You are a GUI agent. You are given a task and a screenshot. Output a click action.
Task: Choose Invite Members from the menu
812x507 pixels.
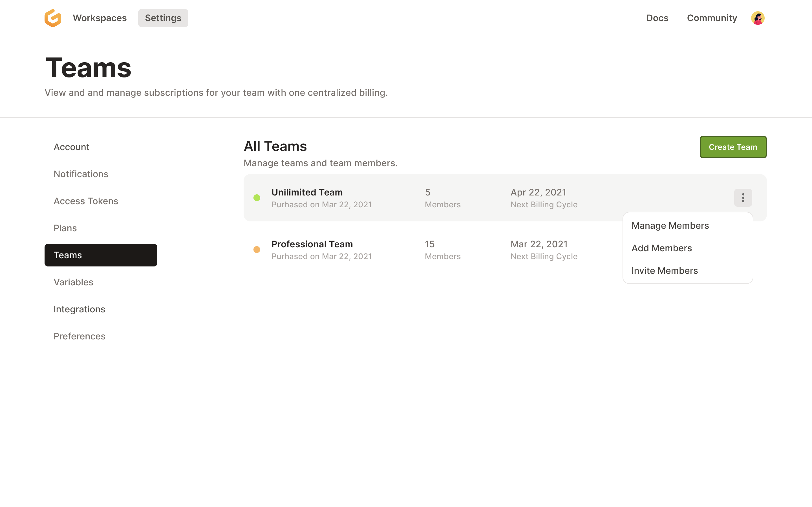coord(665,270)
